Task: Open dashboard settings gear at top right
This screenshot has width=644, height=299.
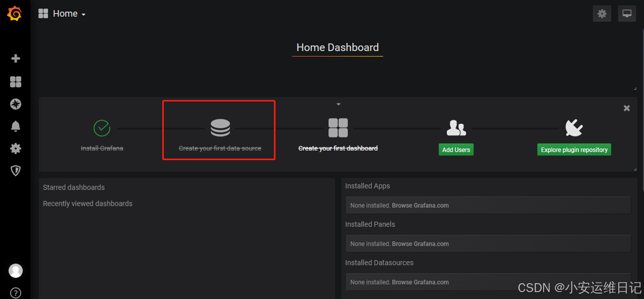Action: pyautogui.click(x=602, y=14)
